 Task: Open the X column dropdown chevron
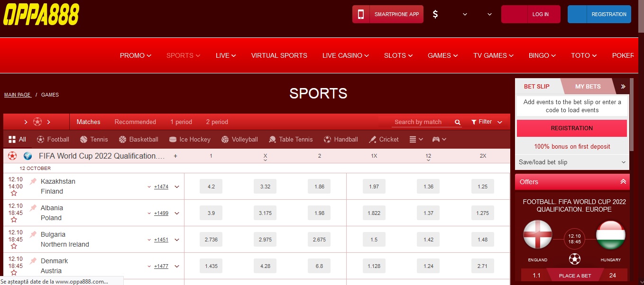(265, 160)
